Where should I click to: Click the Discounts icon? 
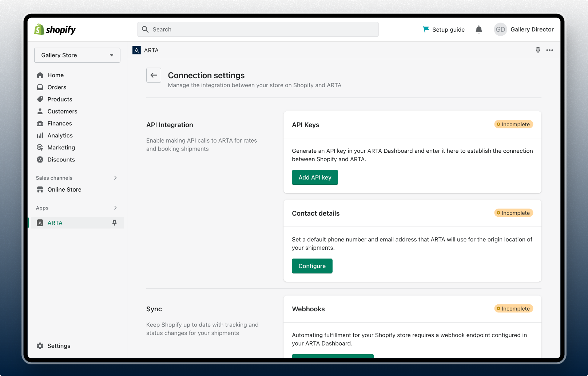(40, 159)
